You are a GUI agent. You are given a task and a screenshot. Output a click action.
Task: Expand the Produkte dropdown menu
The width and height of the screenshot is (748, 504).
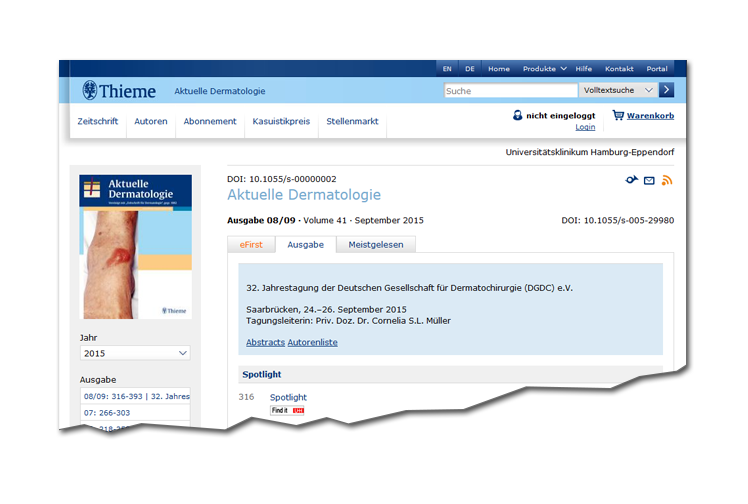click(544, 69)
